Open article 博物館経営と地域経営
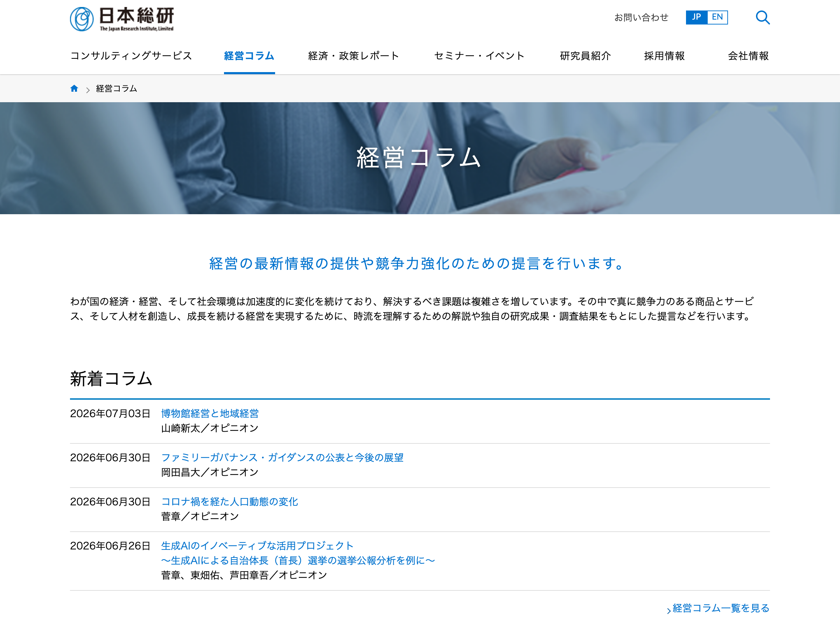The height and width of the screenshot is (630, 840). 210,414
